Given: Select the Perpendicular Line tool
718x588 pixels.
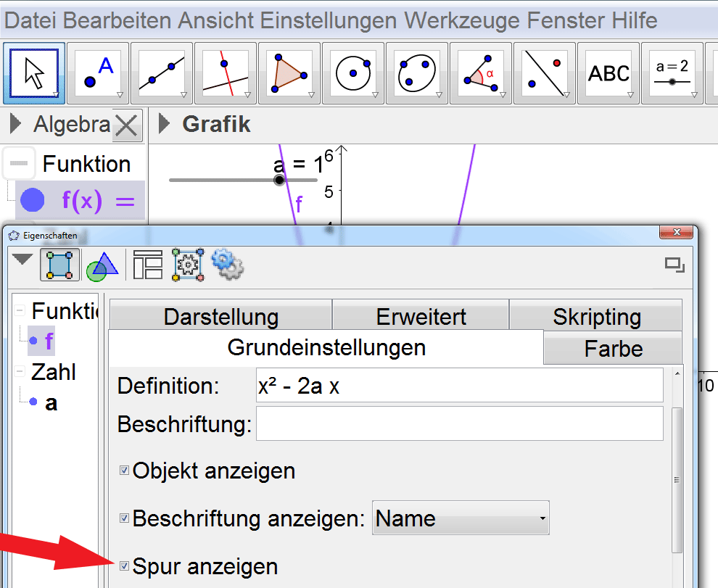Looking at the screenshot, I should 226,73.
